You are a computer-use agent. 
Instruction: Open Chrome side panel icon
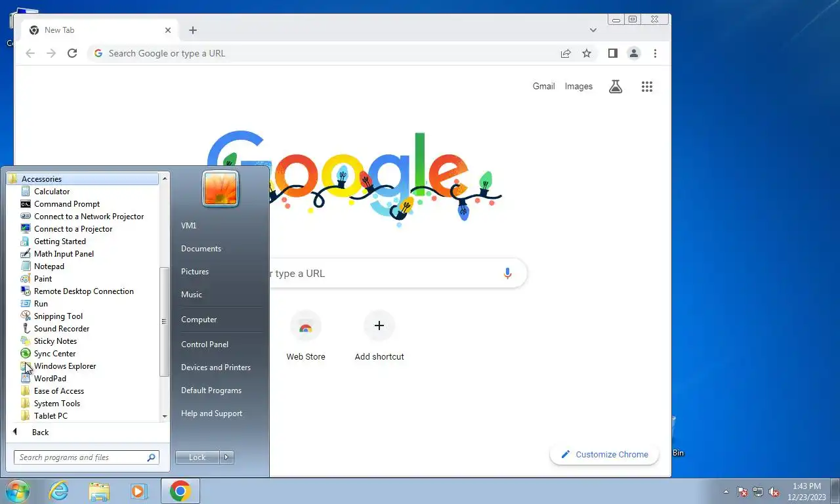612,54
